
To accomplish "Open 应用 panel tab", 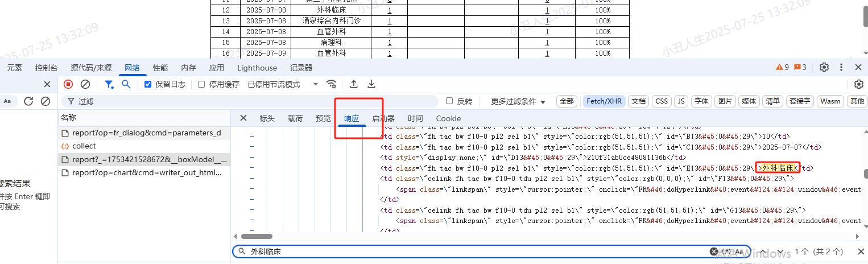I will coord(216,68).
